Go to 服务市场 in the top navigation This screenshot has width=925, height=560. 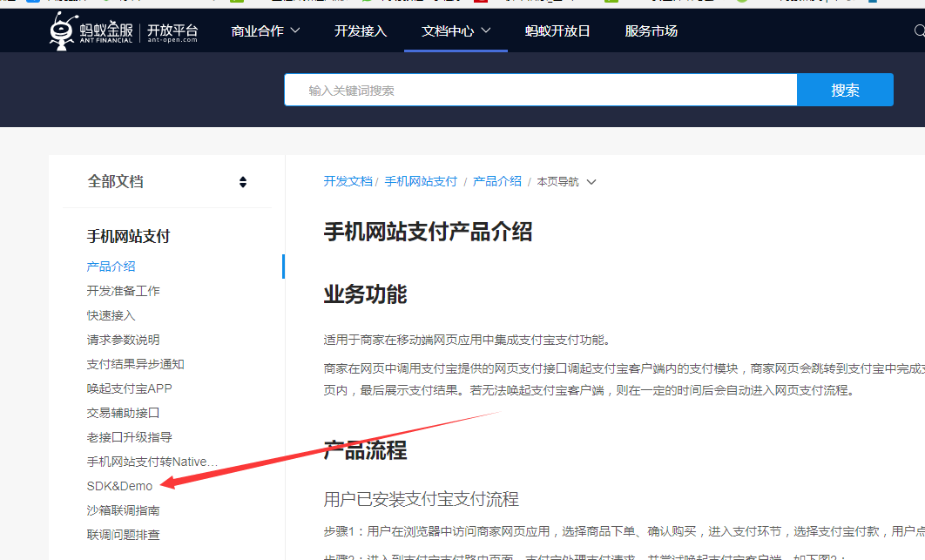[652, 30]
